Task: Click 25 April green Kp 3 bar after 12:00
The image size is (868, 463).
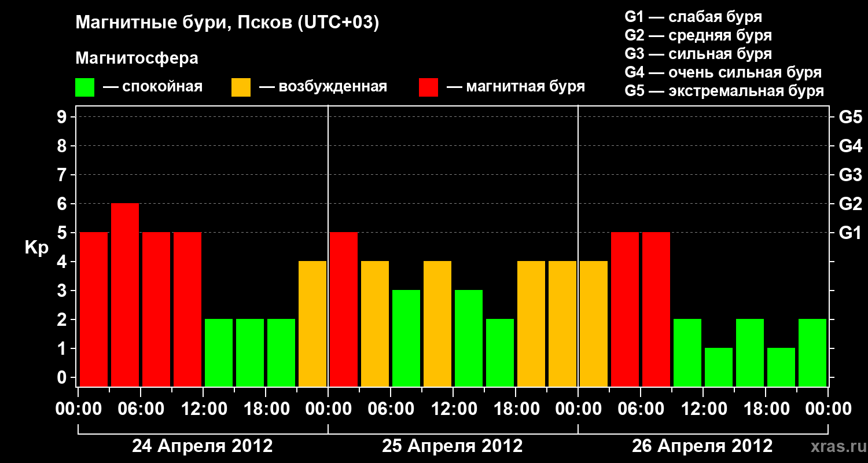Action: tap(469, 339)
